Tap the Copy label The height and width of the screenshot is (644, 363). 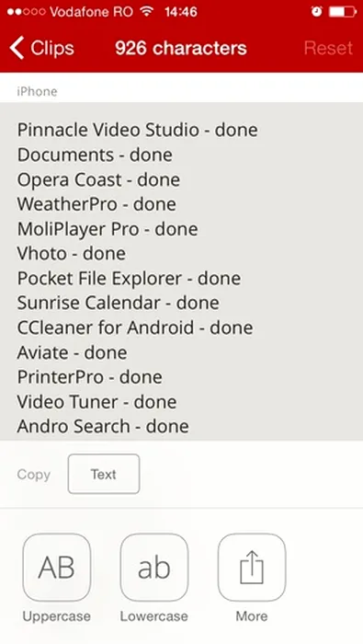(x=34, y=475)
